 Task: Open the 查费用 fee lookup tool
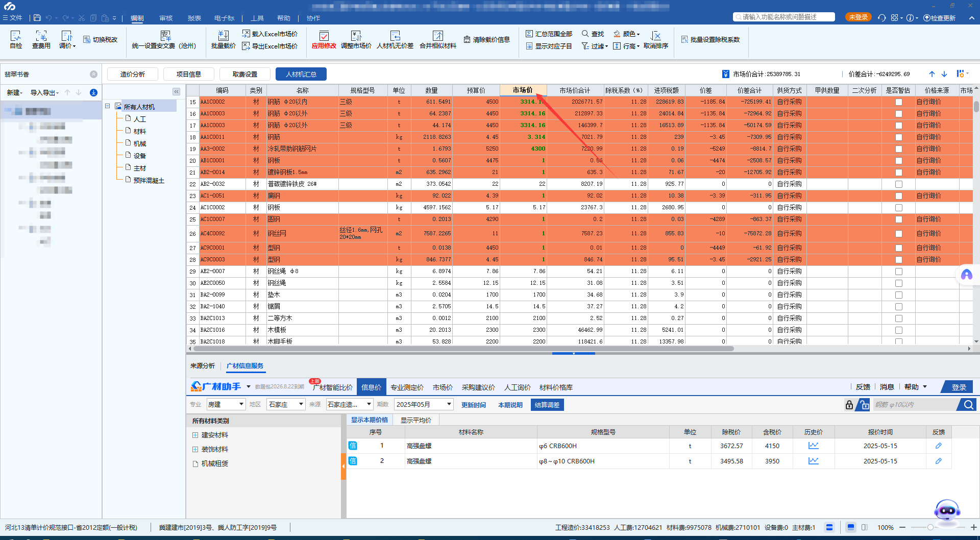click(41, 39)
